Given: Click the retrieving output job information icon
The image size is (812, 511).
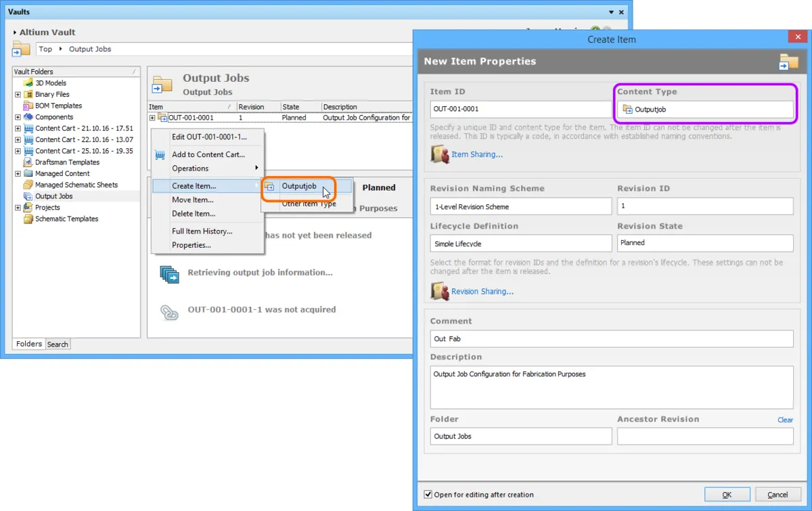Looking at the screenshot, I should tap(169, 273).
